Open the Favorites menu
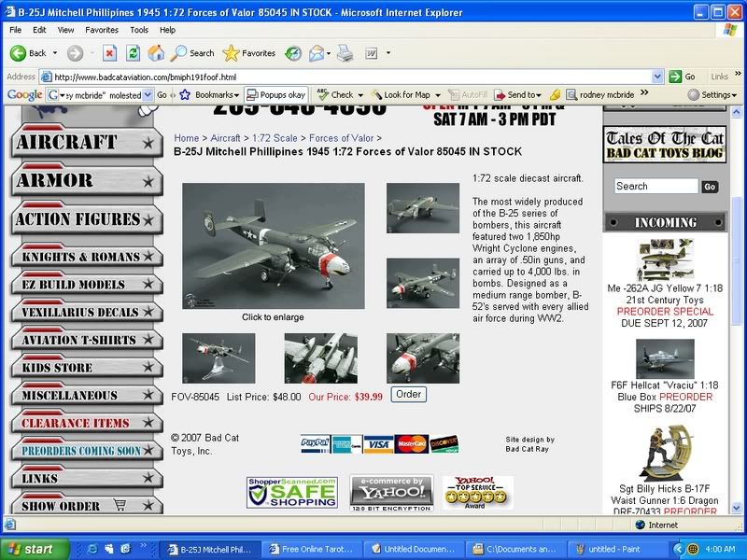Image resolution: width=747 pixels, height=560 pixels. 102,30
